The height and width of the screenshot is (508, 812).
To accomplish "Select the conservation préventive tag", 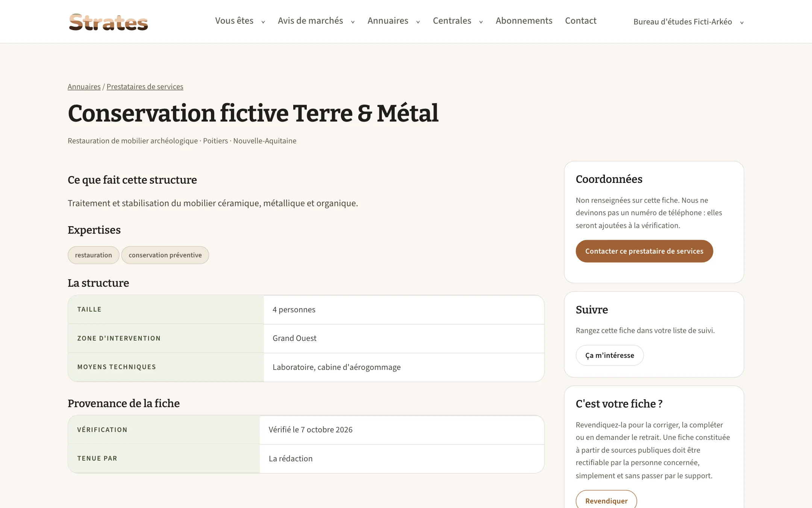I will tap(165, 255).
